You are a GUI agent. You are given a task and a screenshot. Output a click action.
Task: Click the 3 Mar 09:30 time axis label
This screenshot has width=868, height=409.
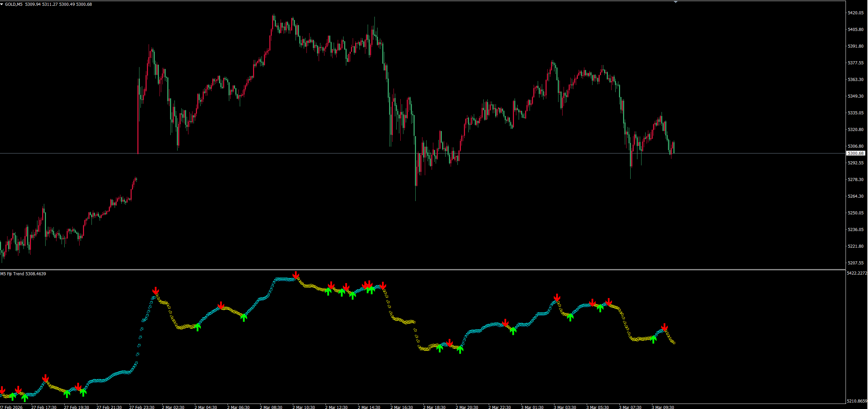pos(663,407)
